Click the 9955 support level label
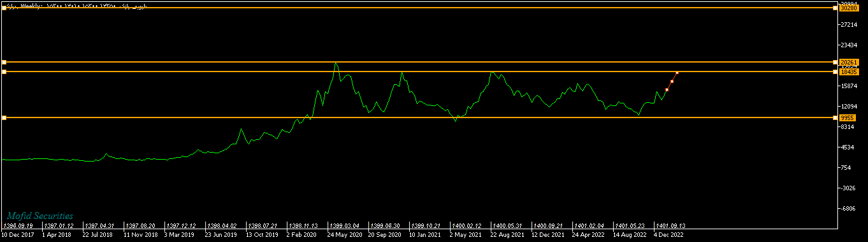868x242 pixels. [847, 118]
